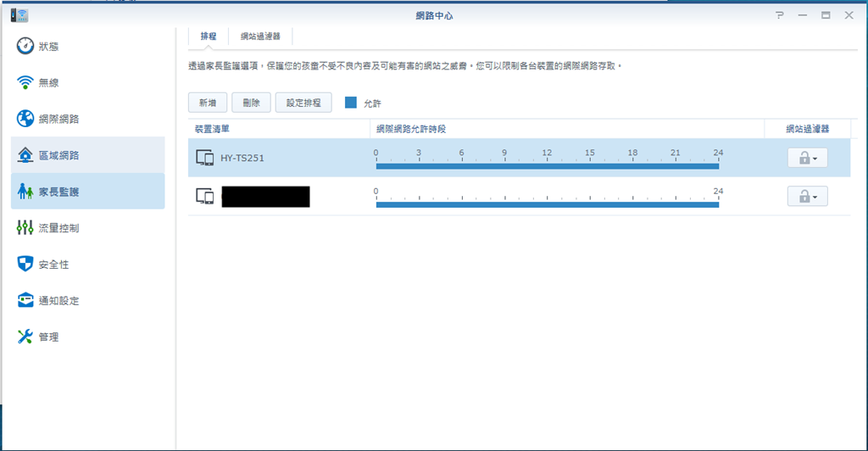Close the 網路中心 window

coord(849,15)
